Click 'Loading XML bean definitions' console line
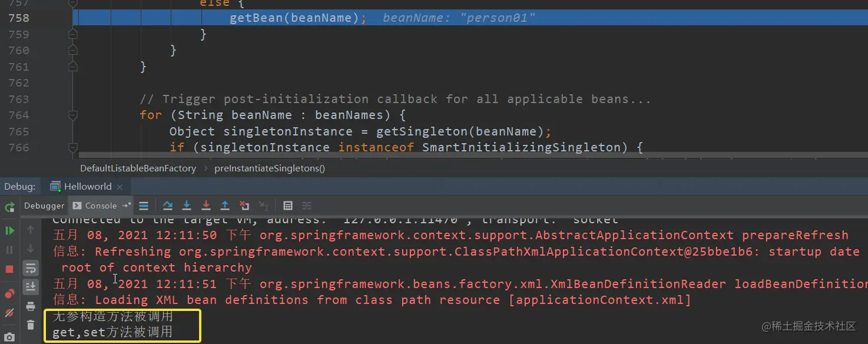The image size is (868, 344). (372, 300)
